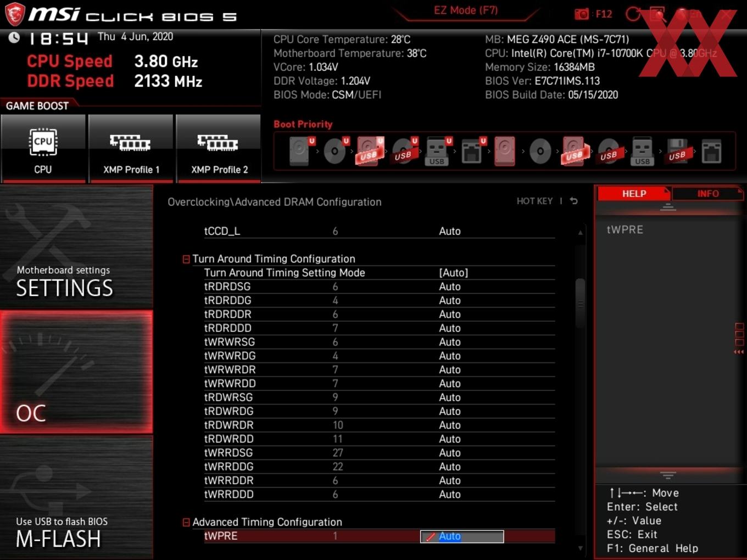This screenshot has width=747, height=560.
Task: Open the HELP tab
Action: (x=634, y=194)
